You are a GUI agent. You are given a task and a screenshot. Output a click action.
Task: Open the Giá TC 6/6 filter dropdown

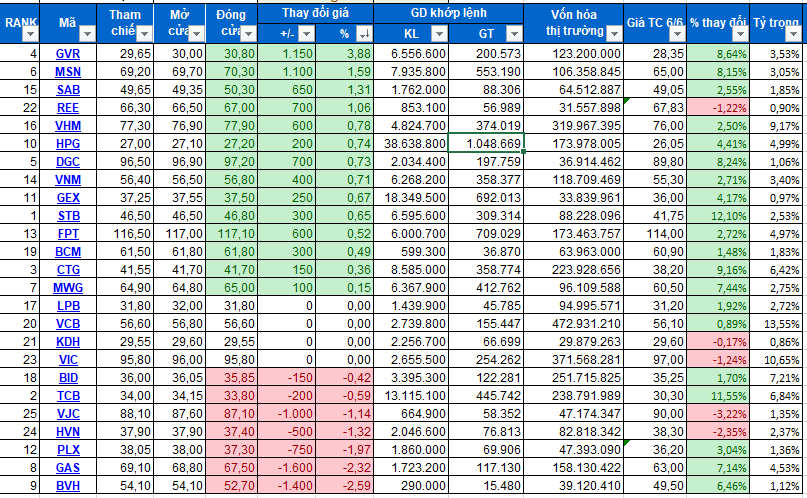tap(677, 34)
